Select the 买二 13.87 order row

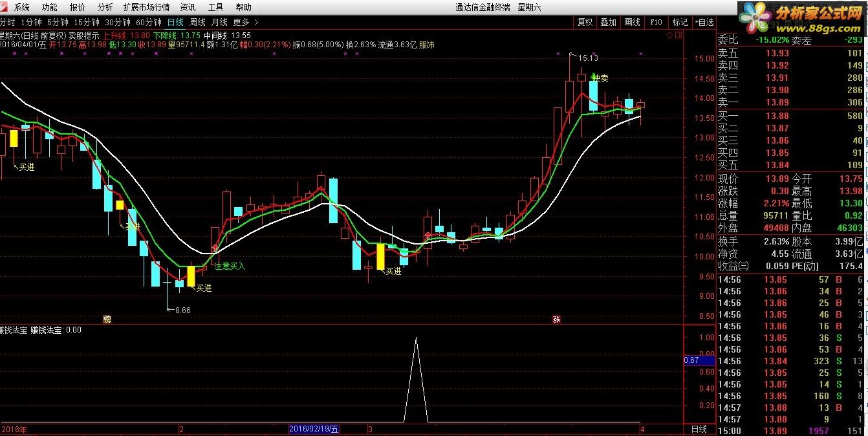coord(790,129)
